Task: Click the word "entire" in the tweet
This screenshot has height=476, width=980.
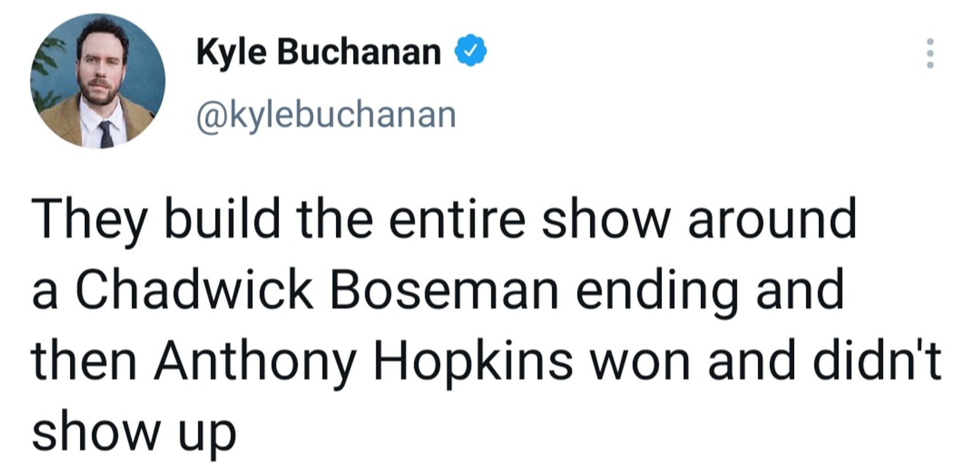Action: [457, 219]
